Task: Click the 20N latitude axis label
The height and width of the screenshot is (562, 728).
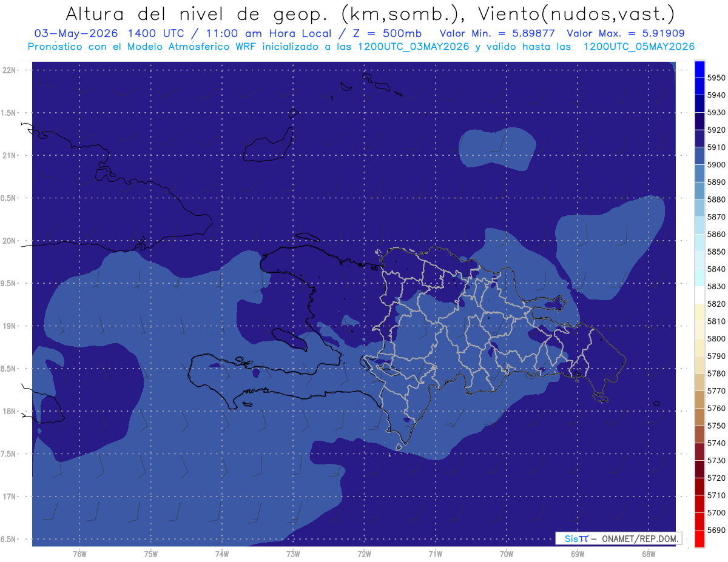Action: [10, 241]
